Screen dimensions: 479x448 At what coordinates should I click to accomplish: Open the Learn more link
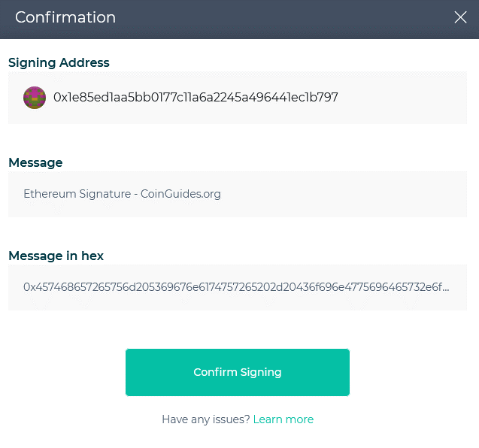[x=283, y=419]
